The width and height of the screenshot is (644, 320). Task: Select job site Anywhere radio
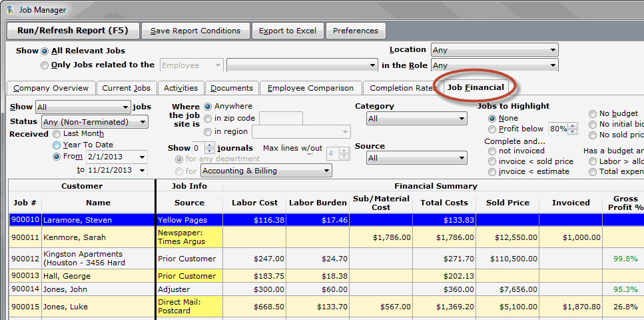[208, 107]
